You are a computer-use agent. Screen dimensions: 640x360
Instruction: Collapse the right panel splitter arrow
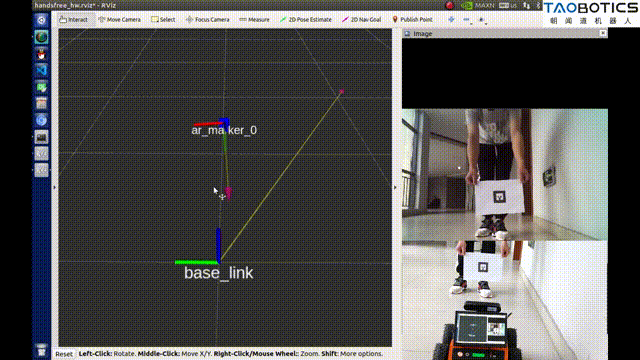pyautogui.click(x=395, y=187)
